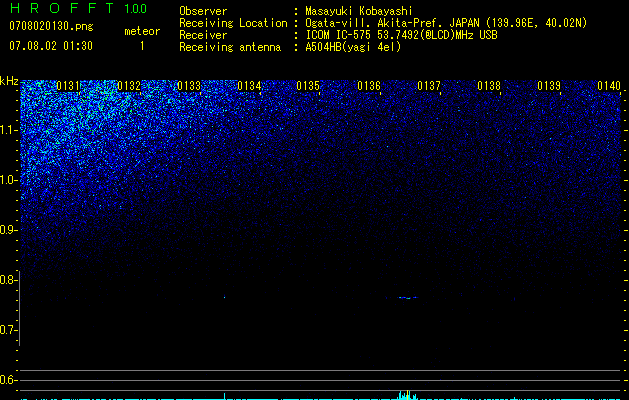Click the 0131 time marker
This screenshot has height=400, width=629.
(68, 86)
